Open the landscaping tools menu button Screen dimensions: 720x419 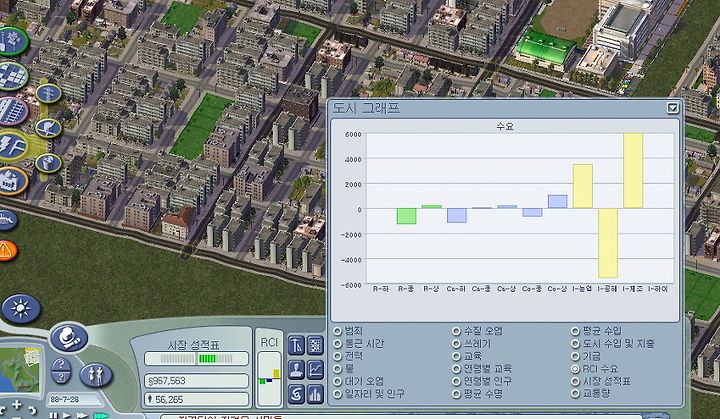point(13,41)
